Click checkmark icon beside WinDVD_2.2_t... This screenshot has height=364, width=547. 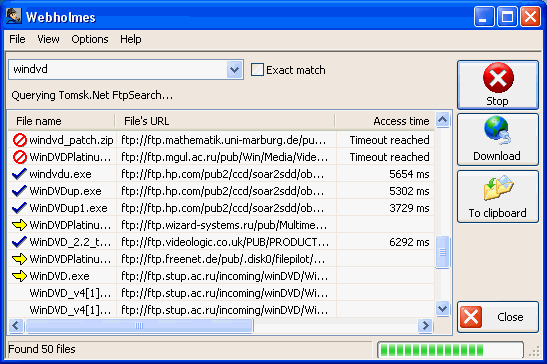pos(19,242)
